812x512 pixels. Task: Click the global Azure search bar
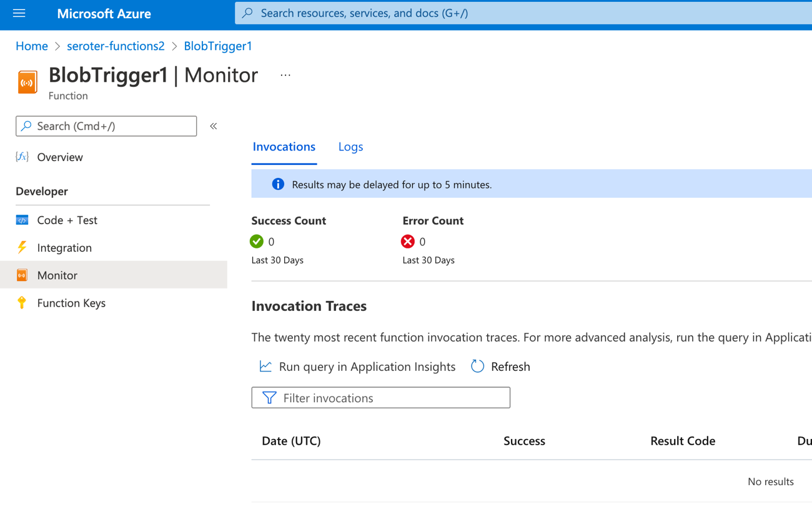pyautogui.click(x=523, y=13)
